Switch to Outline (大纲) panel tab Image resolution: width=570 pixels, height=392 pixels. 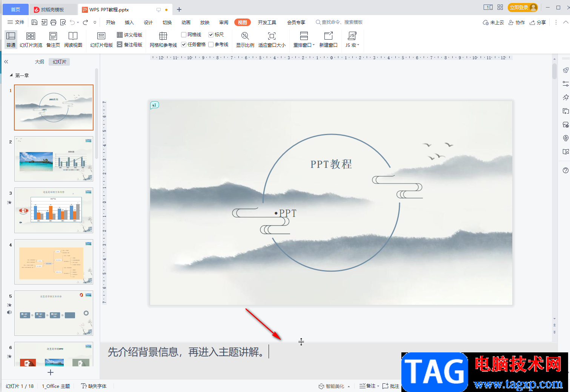point(40,61)
